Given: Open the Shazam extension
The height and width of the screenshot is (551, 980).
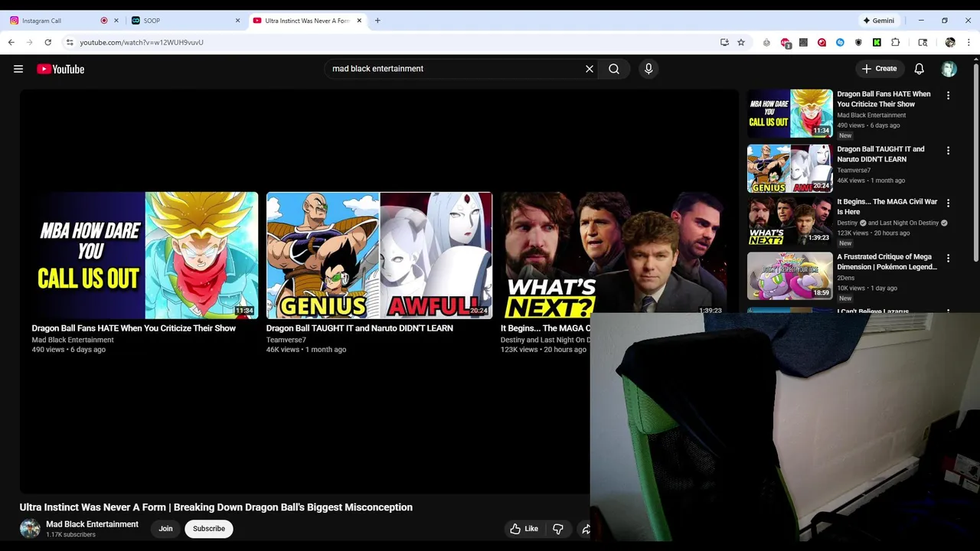Looking at the screenshot, I should pos(840,42).
